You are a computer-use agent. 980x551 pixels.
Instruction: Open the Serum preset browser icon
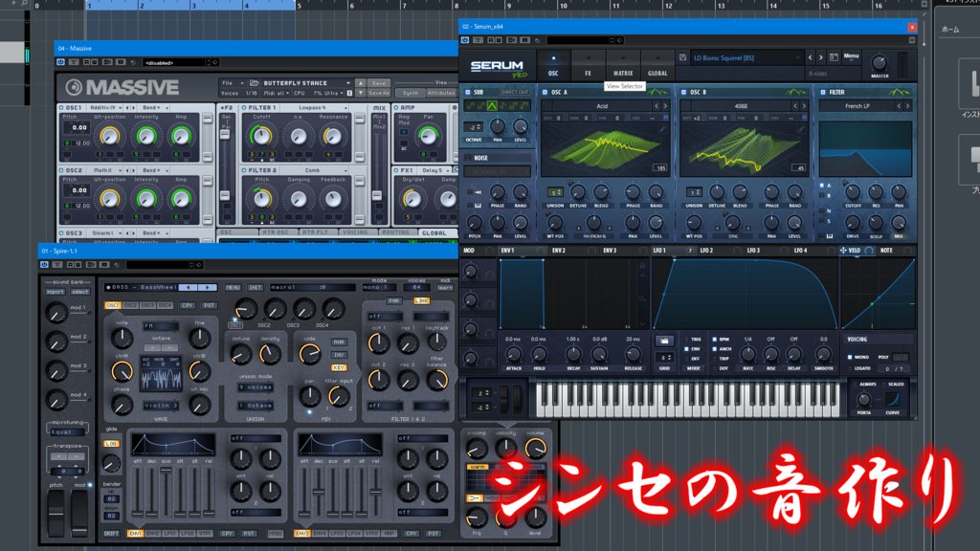tap(834, 57)
